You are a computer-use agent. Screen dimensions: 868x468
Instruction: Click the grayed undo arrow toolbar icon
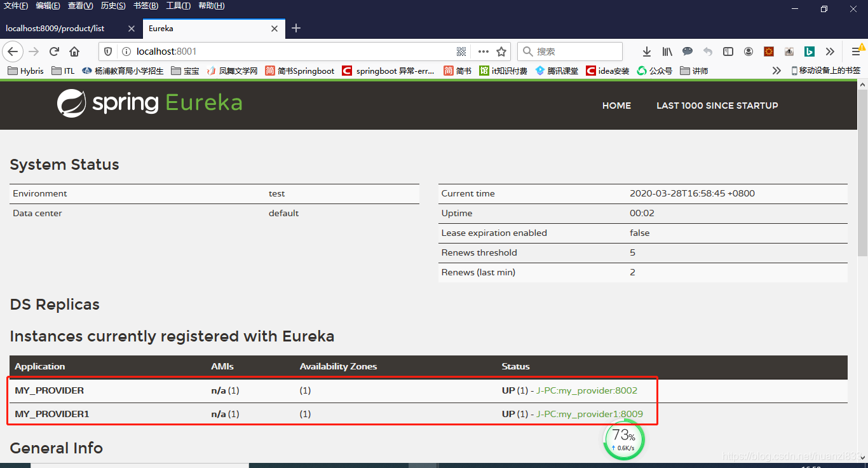708,52
